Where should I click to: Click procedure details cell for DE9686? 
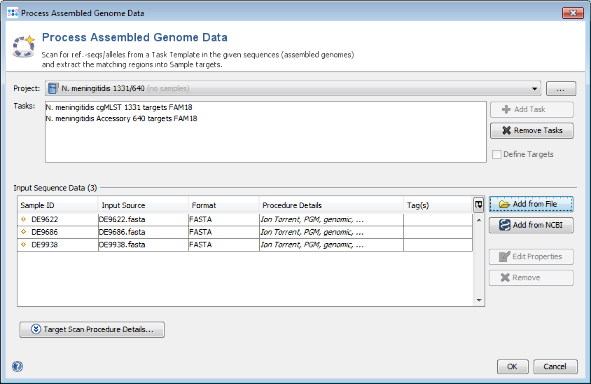click(331, 232)
